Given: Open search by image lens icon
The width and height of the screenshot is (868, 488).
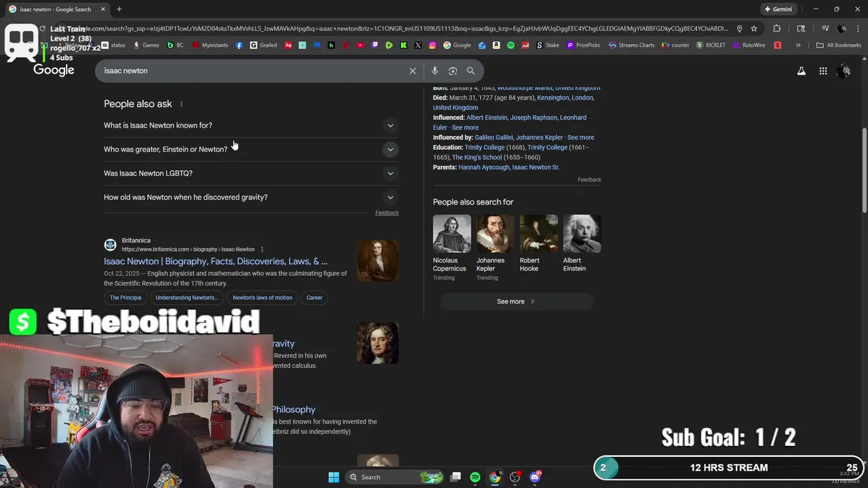Looking at the screenshot, I should [x=452, y=70].
